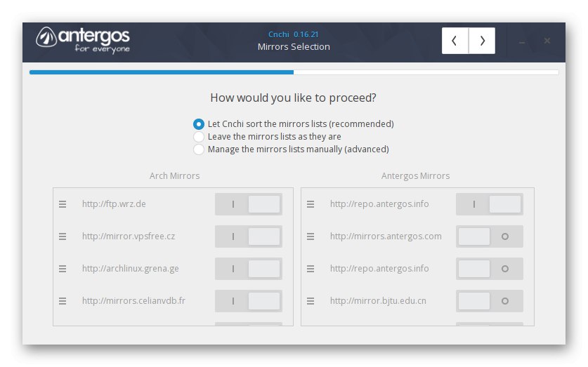The width and height of the screenshot is (588, 367).
Task: Toggle the archlinux.grena.ge mirror switch
Action: point(248,269)
